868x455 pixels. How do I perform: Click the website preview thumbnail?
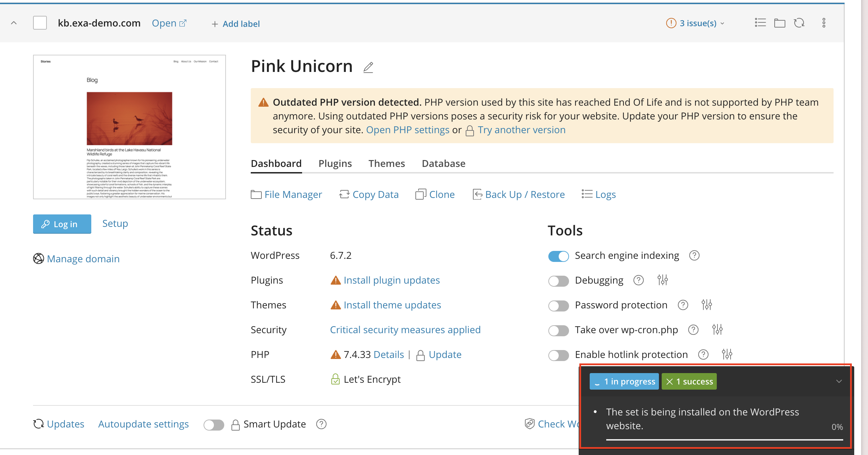point(130,127)
